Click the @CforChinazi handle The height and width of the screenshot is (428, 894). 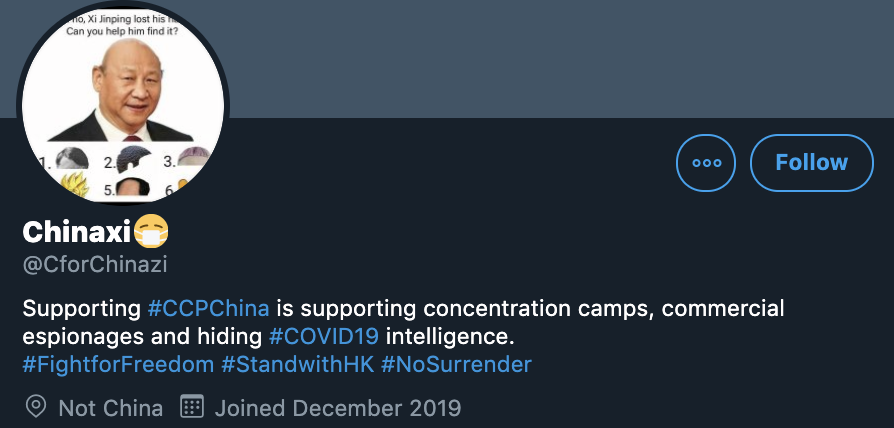point(95,265)
